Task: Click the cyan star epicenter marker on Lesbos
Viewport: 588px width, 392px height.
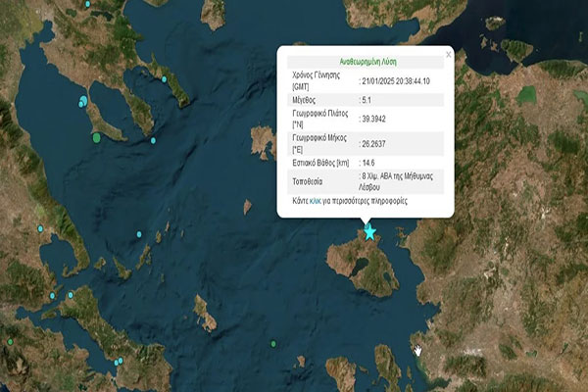Action: click(369, 232)
